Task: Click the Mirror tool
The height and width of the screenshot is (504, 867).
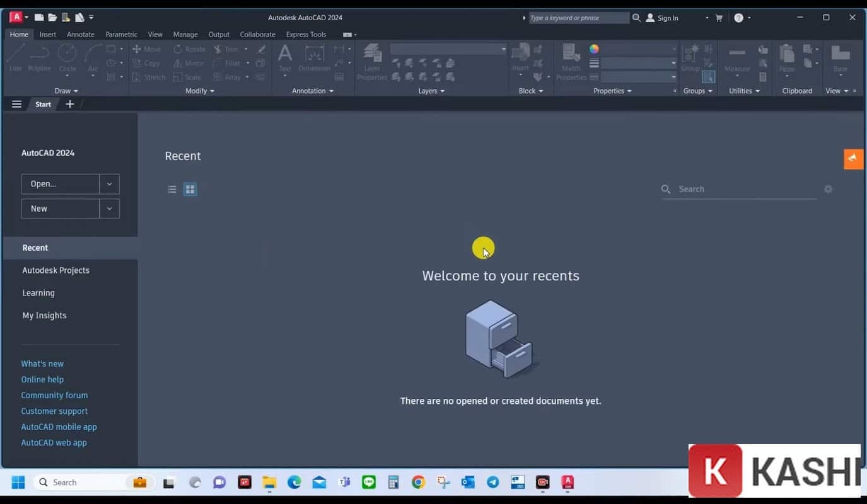Action: pos(188,63)
